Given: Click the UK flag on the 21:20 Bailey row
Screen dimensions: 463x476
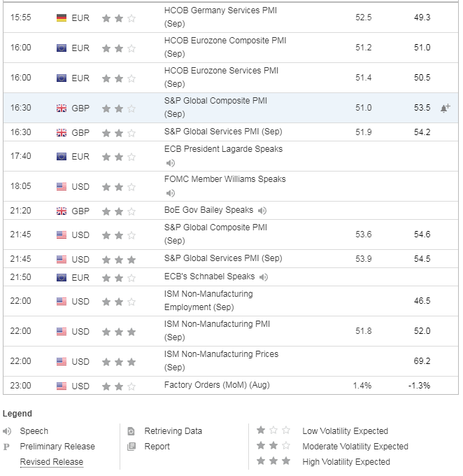Looking at the screenshot, I should [x=62, y=211].
